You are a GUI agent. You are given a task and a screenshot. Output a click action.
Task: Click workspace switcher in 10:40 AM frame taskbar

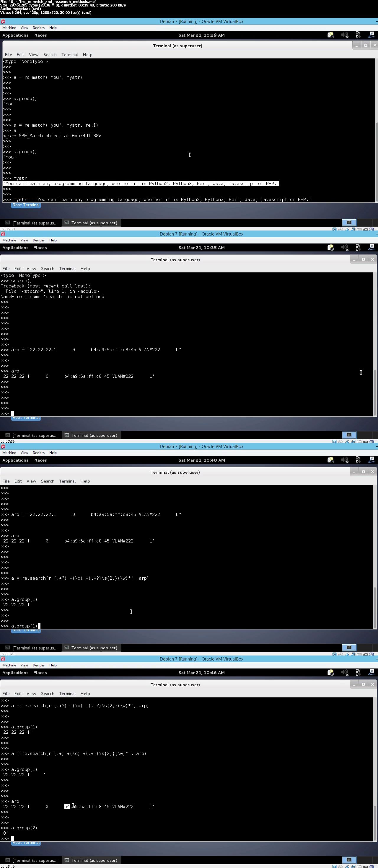(x=349, y=648)
